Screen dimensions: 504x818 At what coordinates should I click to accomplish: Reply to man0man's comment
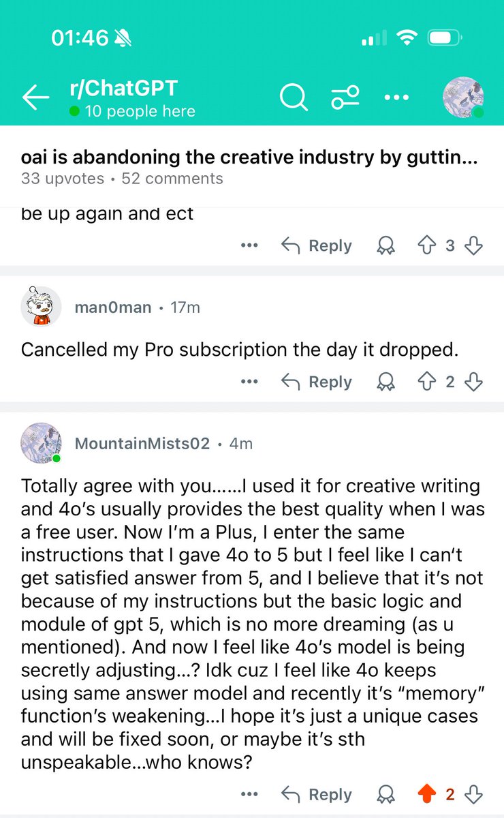(x=317, y=382)
